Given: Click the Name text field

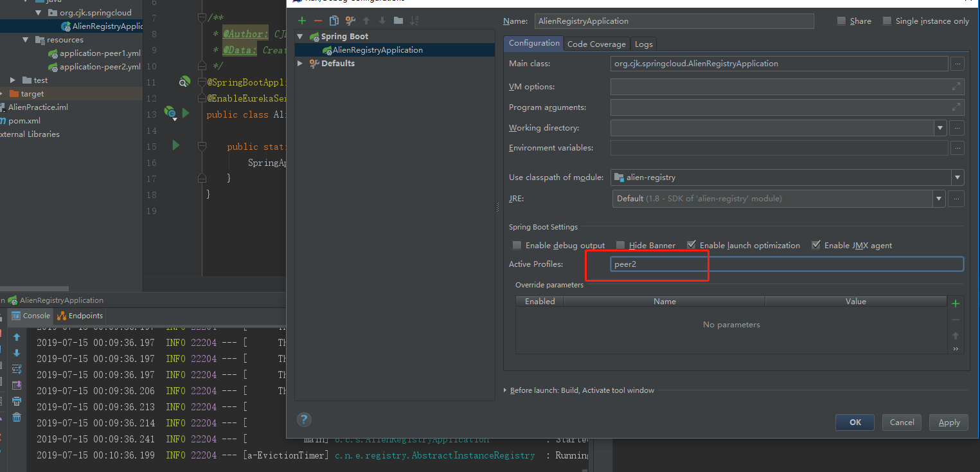Looking at the screenshot, I should (x=674, y=21).
